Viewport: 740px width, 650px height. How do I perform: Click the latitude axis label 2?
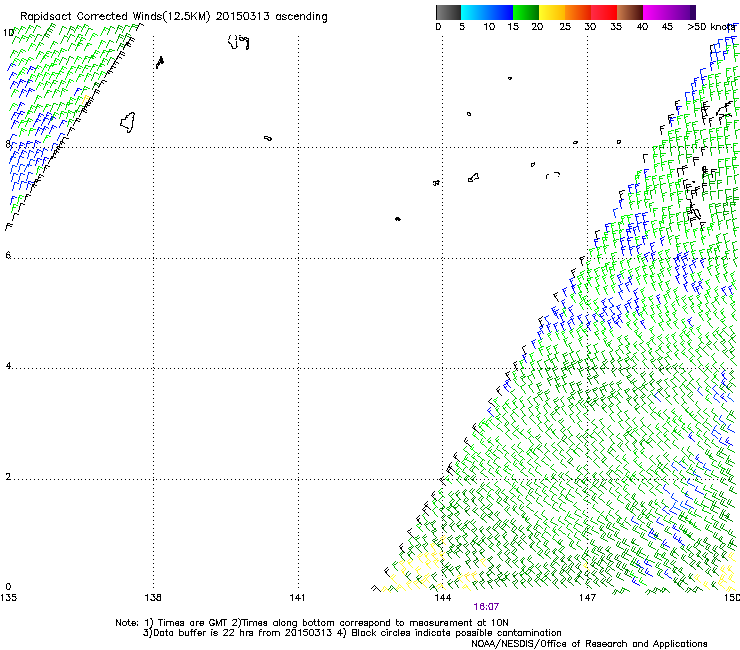click(x=8, y=477)
